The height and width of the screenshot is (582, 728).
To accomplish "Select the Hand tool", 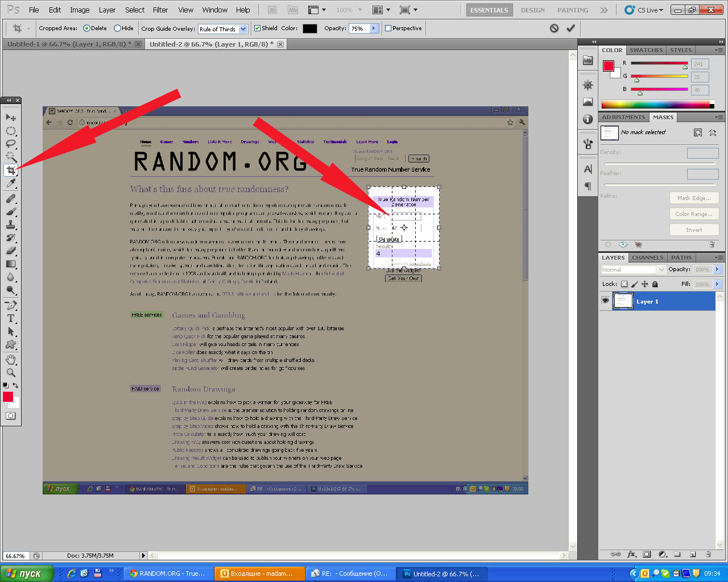I will 11,360.
